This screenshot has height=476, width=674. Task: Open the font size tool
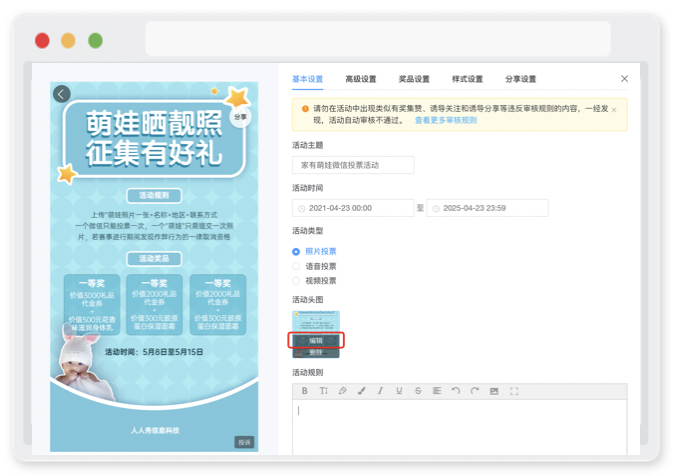[x=323, y=391]
